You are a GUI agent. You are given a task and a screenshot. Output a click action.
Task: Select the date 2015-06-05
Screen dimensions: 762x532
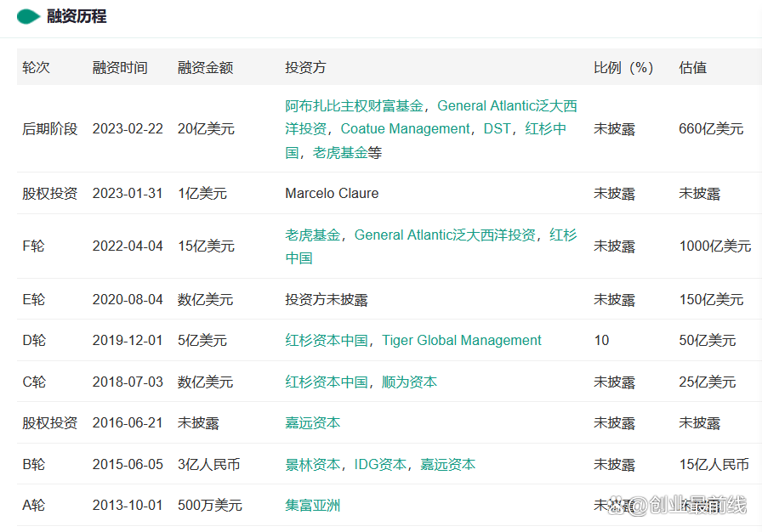tap(128, 465)
